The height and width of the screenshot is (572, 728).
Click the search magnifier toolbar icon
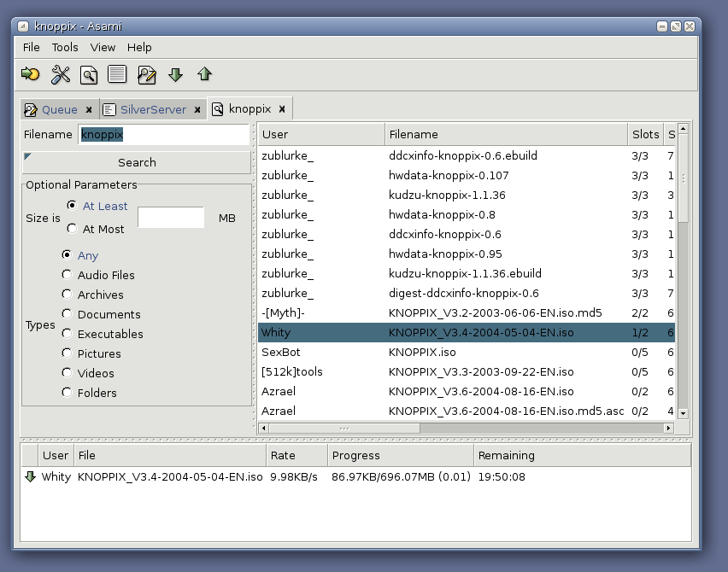pyautogui.click(x=89, y=74)
